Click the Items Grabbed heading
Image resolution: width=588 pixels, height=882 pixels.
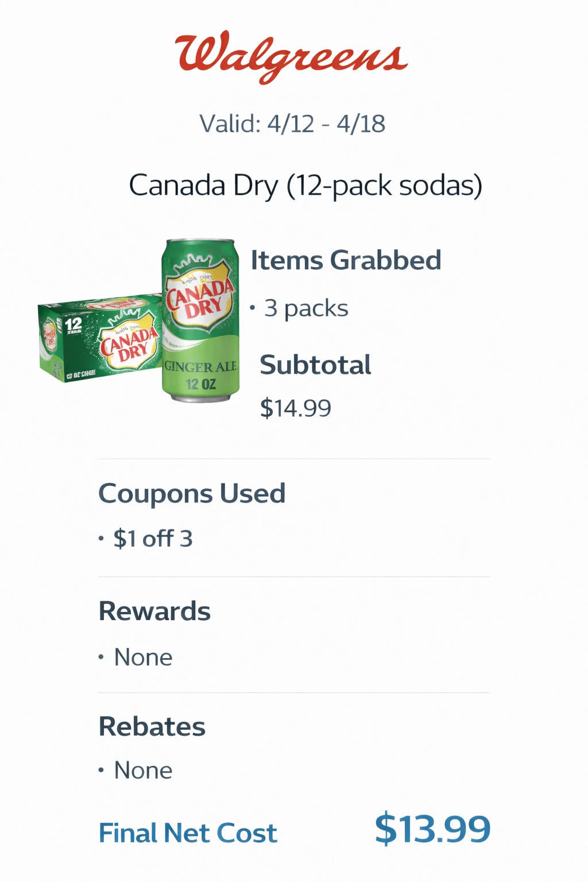(x=346, y=260)
